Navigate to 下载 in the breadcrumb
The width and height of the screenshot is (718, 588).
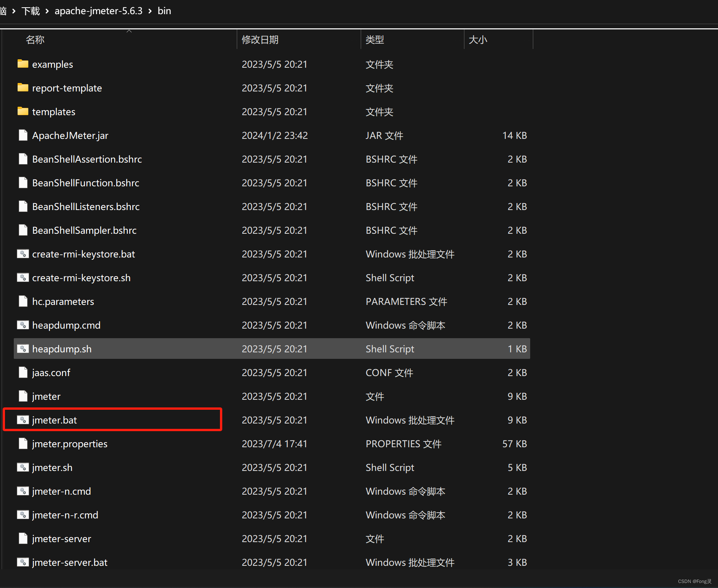(x=31, y=11)
